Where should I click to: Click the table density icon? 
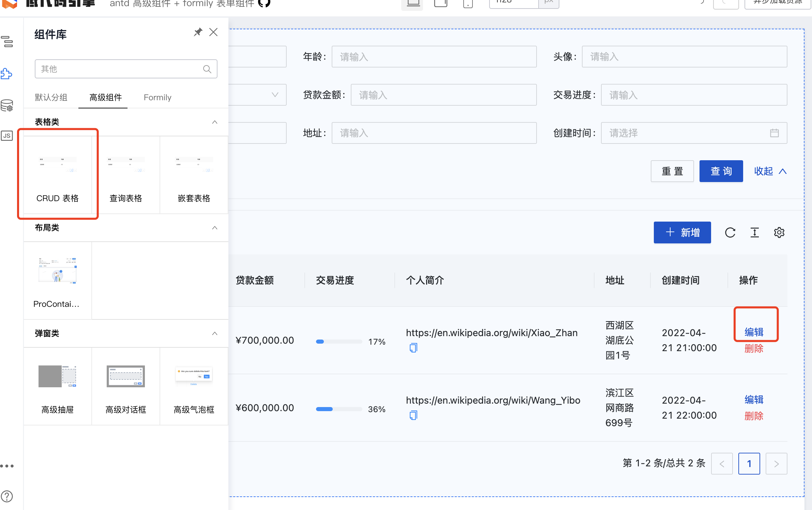[x=754, y=232]
